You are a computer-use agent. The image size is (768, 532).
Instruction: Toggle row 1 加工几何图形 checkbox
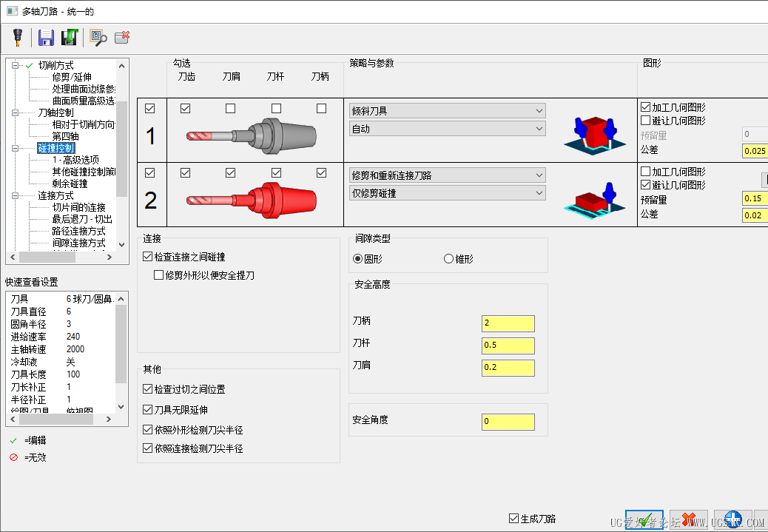tap(646, 107)
